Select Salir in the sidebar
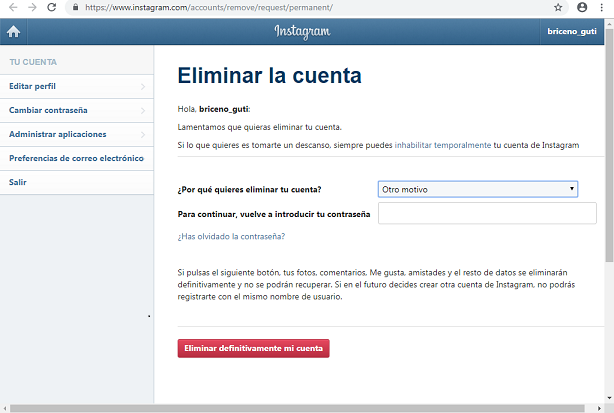The width and height of the screenshot is (614, 413). click(77, 182)
